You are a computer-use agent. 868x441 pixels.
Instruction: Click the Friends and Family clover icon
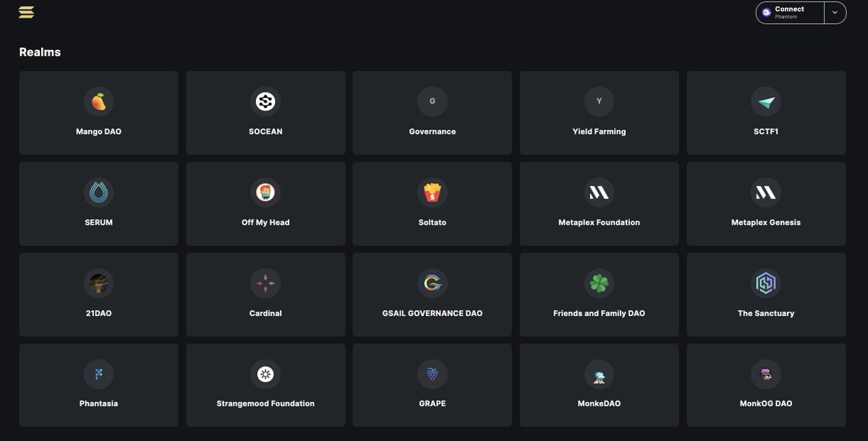[599, 284]
